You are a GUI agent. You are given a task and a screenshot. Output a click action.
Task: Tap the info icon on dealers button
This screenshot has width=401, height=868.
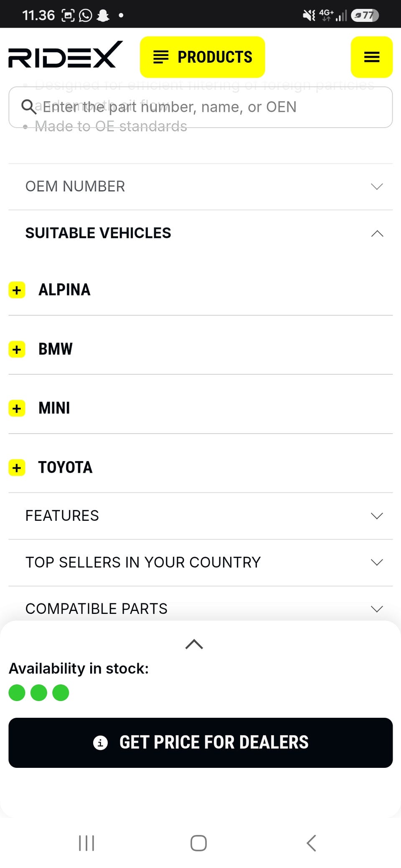coord(100,742)
